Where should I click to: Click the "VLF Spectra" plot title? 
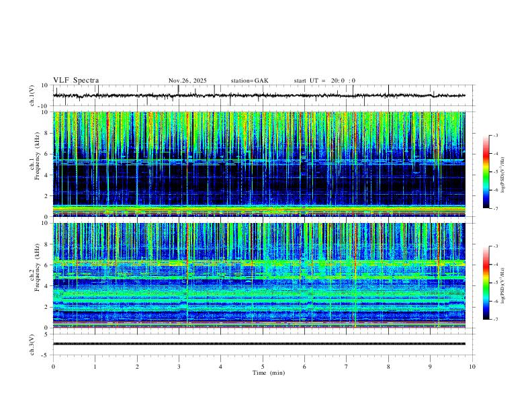tap(76, 81)
